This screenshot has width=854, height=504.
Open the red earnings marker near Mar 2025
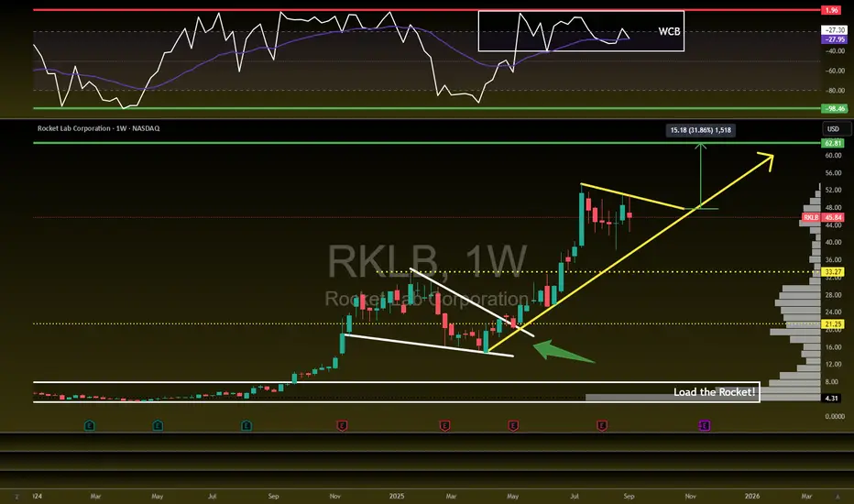pyautogui.click(x=444, y=425)
